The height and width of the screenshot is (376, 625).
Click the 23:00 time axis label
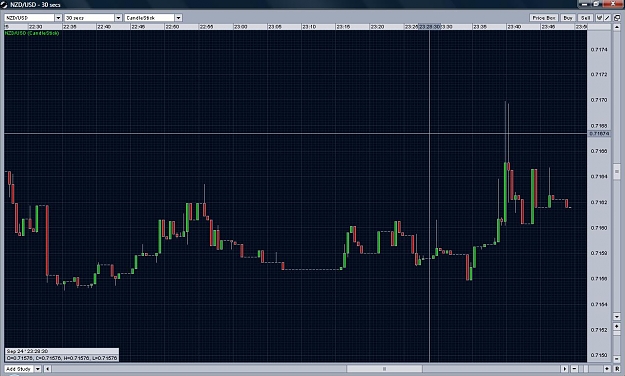point(240,27)
